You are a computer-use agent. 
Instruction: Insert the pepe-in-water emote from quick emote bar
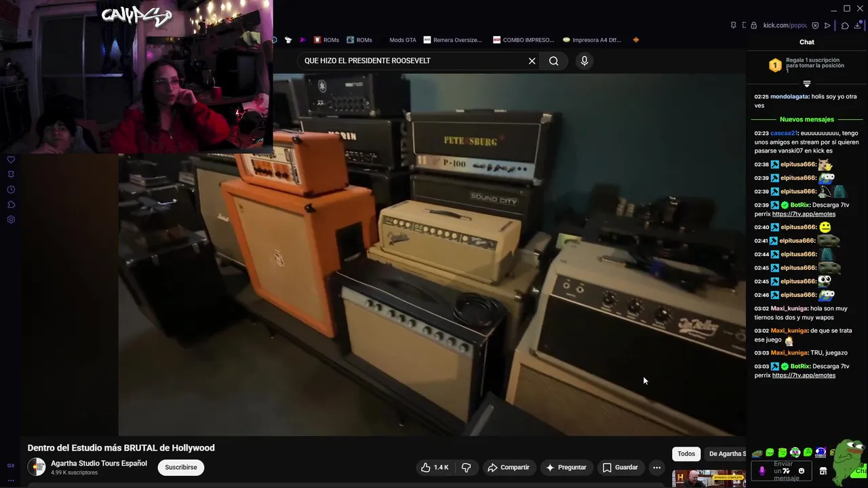point(757,453)
